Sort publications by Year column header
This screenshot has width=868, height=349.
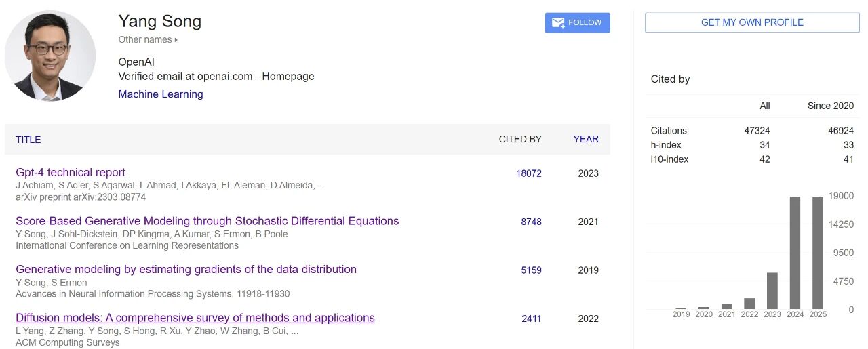(586, 140)
